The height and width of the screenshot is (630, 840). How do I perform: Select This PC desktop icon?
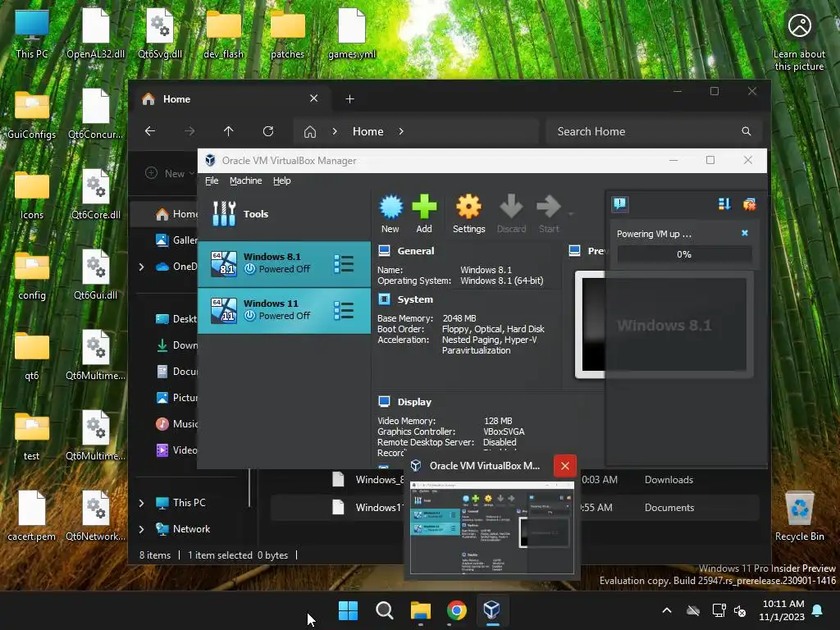[32, 34]
